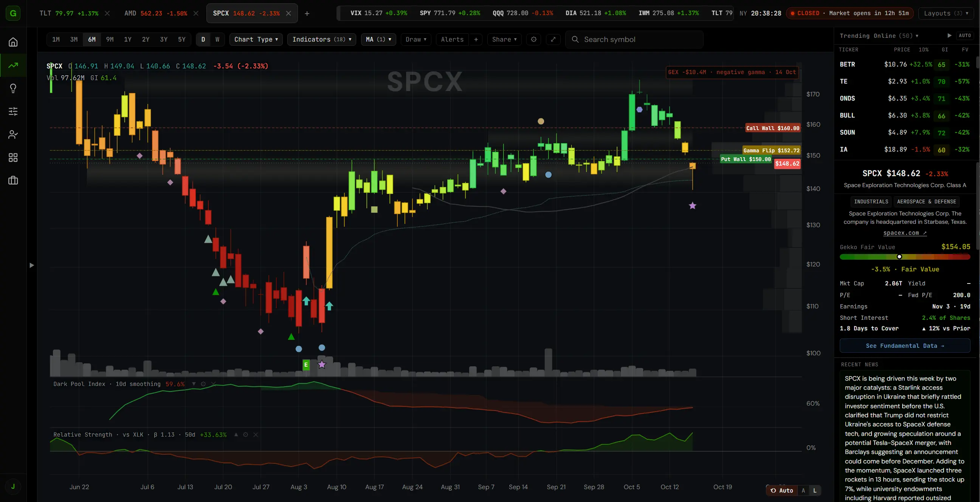Image resolution: width=980 pixels, height=502 pixels.
Task: Click See Fundamental Data button
Action: [x=905, y=346]
